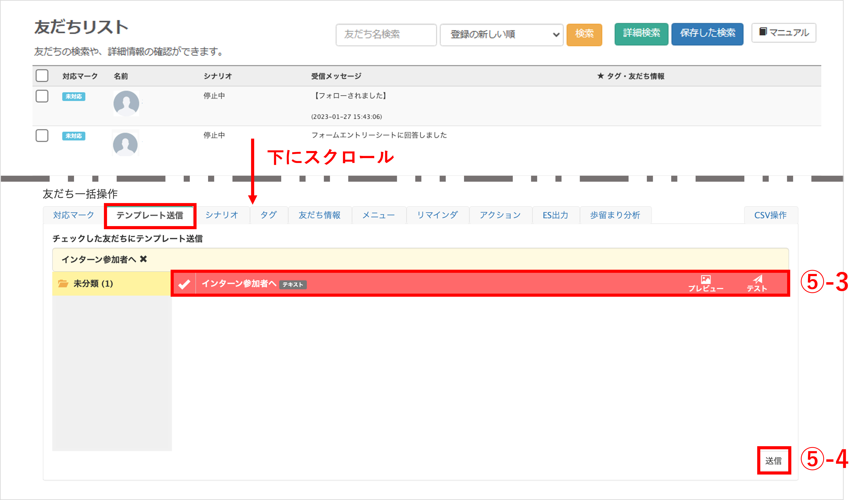Screen dimensions: 868x500
Task: Click the 【フォローされました】 message text
Action: 350,95
